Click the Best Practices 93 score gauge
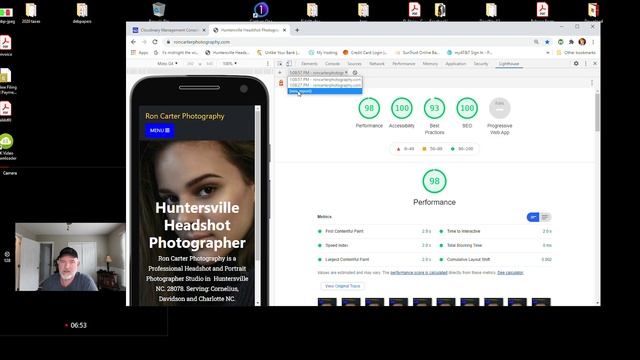This screenshot has height=360, width=640. tap(434, 108)
